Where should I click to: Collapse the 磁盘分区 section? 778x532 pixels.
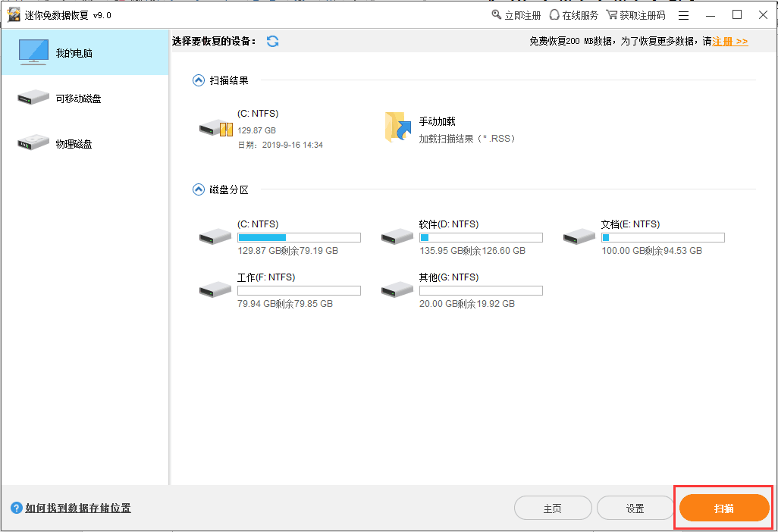(199, 189)
